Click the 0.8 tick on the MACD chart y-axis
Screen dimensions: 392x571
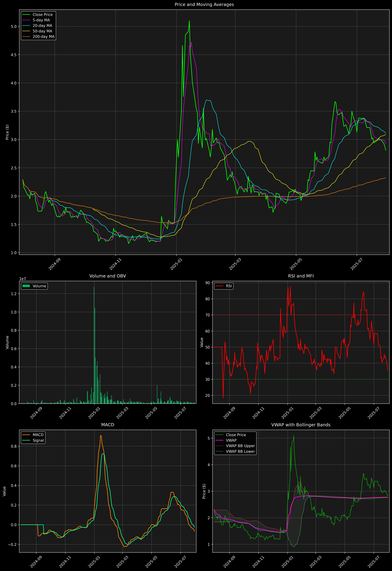[x=14, y=446]
